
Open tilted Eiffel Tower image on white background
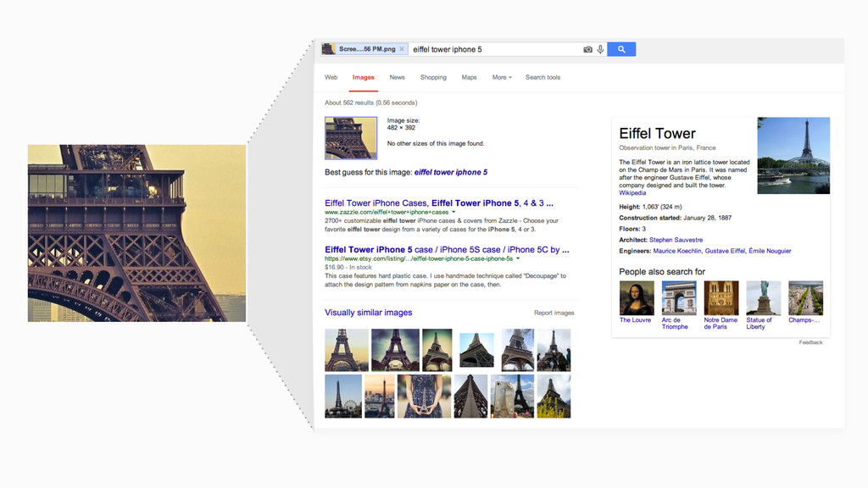click(x=476, y=350)
